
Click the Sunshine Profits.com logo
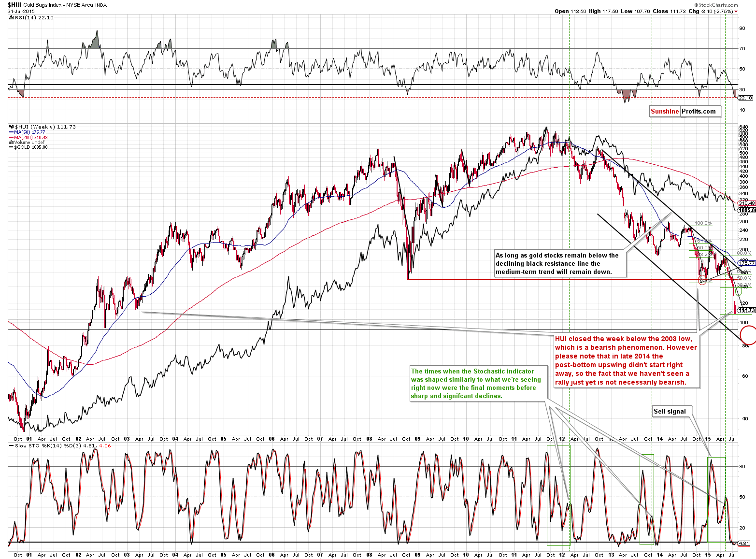[685, 111]
